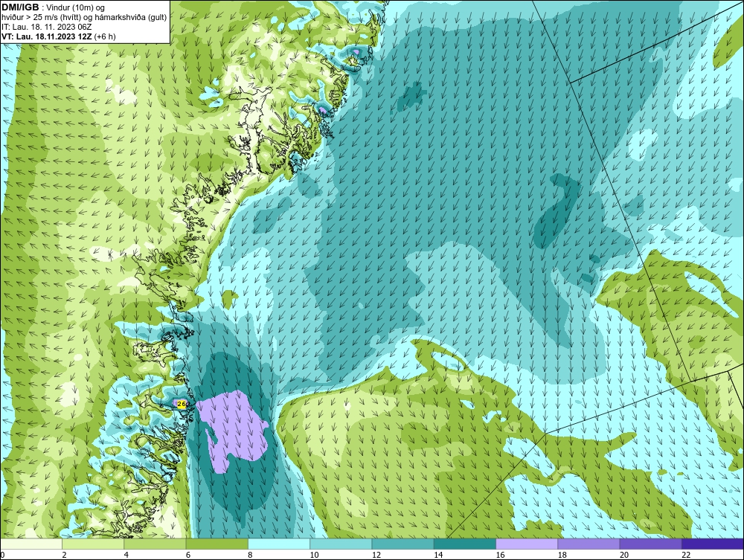The height and width of the screenshot is (560, 744).
Task: Click the legend scale label 22
Action: click(x=686, y=556)
